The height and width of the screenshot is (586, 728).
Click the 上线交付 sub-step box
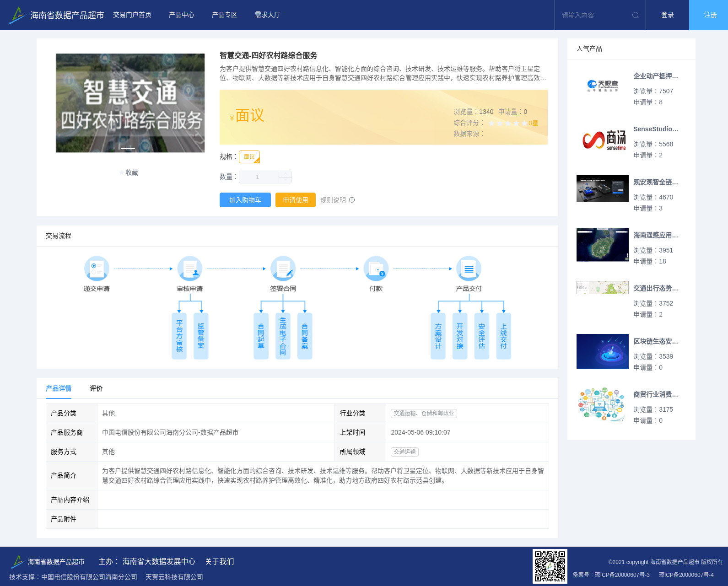tap(504, 336)
